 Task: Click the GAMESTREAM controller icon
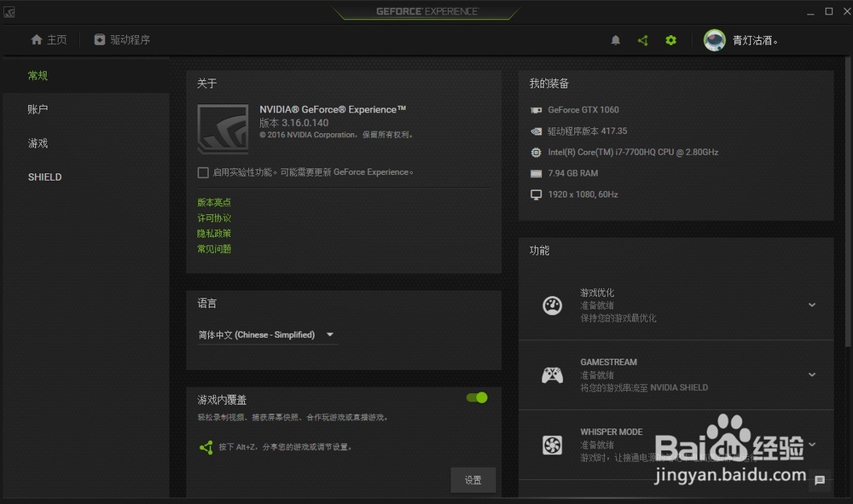pyautogui.click(x=552, y=375)
